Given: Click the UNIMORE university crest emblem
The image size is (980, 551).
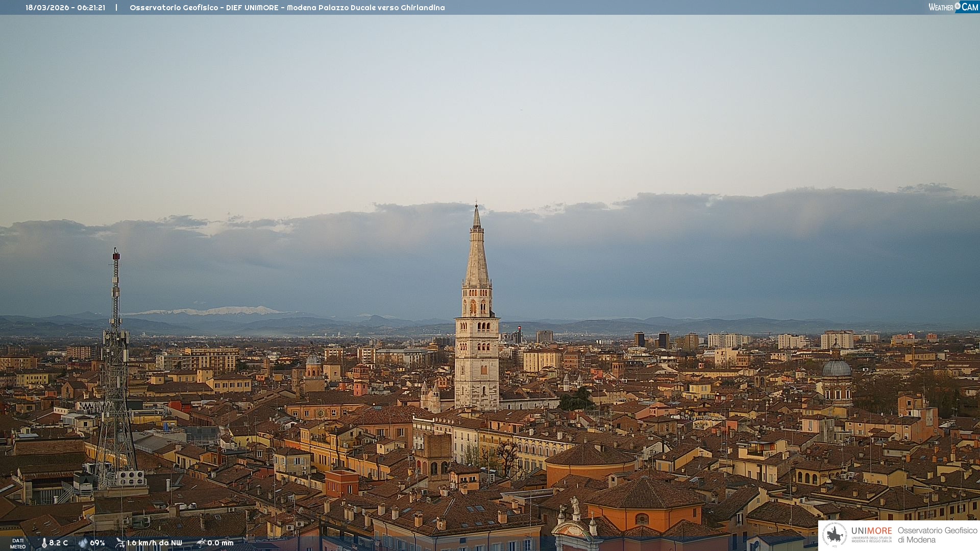Looking at the screenshot, I should (x=835, y=535).
